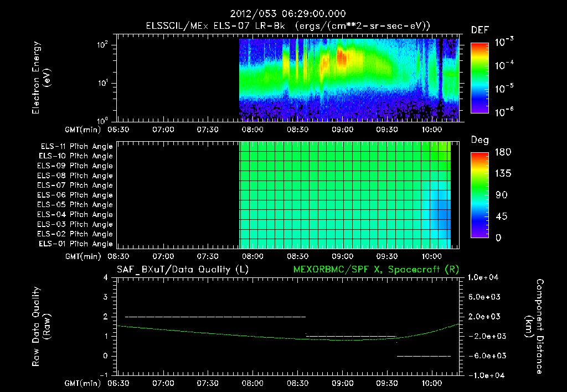This screenshot has width=567, height=392.
Task: Select the ELS-10 Pitch Angle row label
Action: (76, 156)
